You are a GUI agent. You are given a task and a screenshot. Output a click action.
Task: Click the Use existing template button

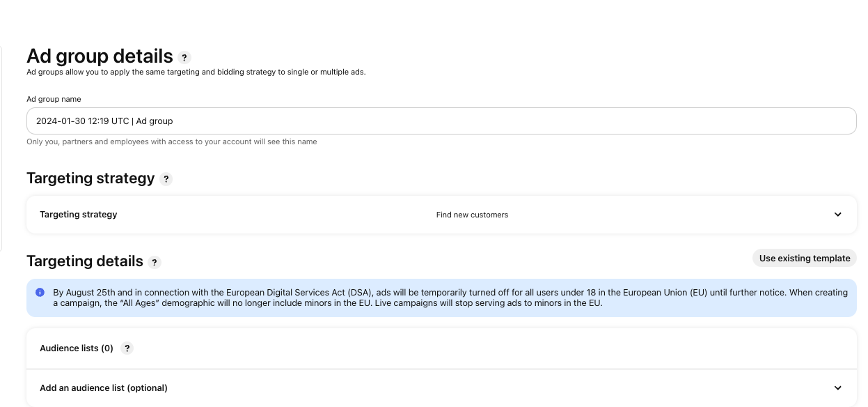[805, 258]
